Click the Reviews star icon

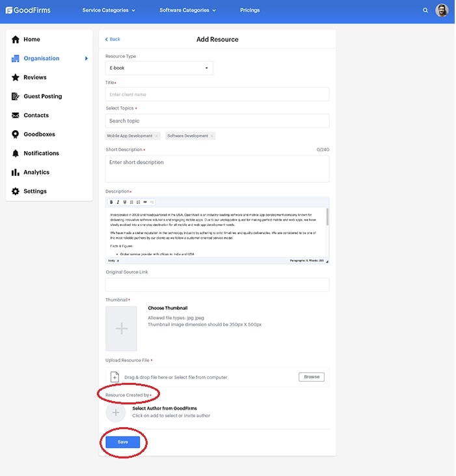(x=16, y=77)
